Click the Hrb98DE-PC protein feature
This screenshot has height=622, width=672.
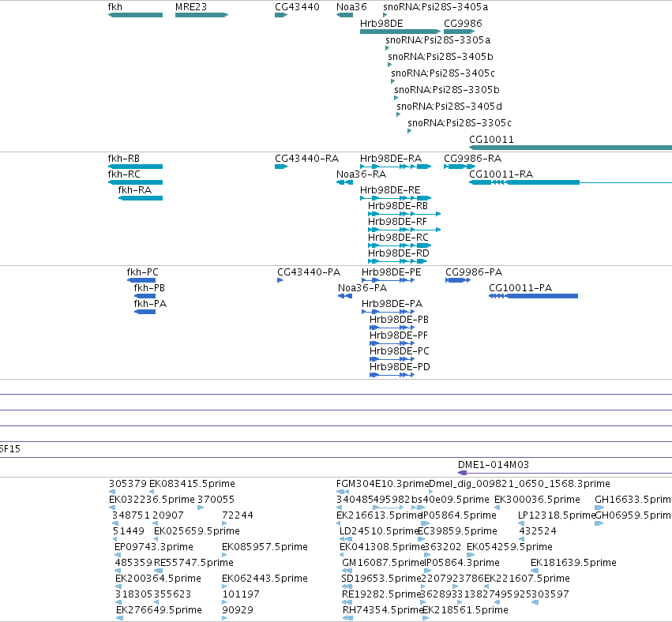tap(392, 359)
